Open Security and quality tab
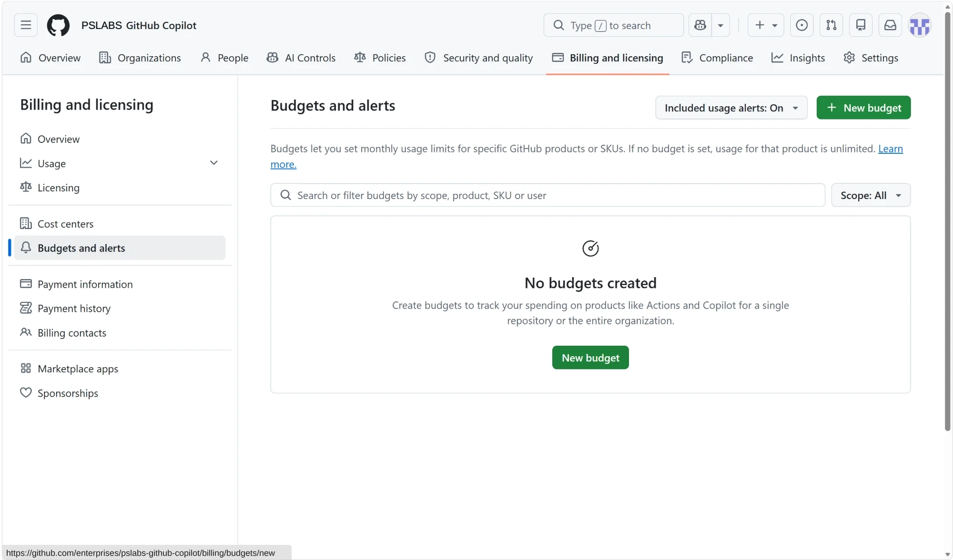The height and width of the screenshot is (560, 953). pos(479,58)
